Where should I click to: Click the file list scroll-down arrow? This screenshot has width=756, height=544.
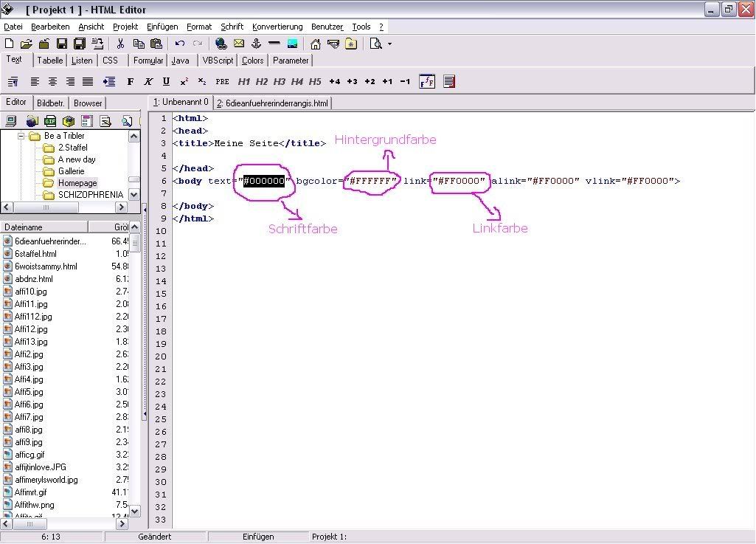[134, 511]
